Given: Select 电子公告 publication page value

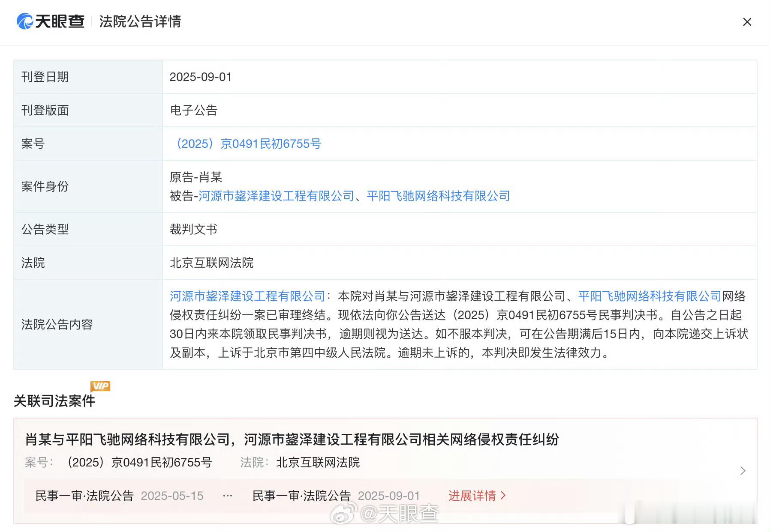Looking at the screenshot, I should [x=194, y=111].
